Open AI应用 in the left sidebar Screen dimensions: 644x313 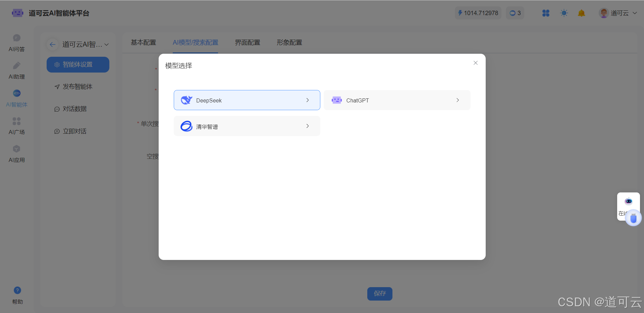pos(17,154)
